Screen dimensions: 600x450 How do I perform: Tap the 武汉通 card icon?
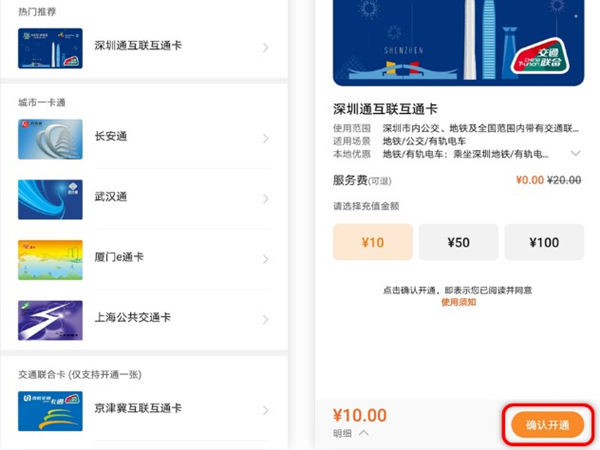50,199
